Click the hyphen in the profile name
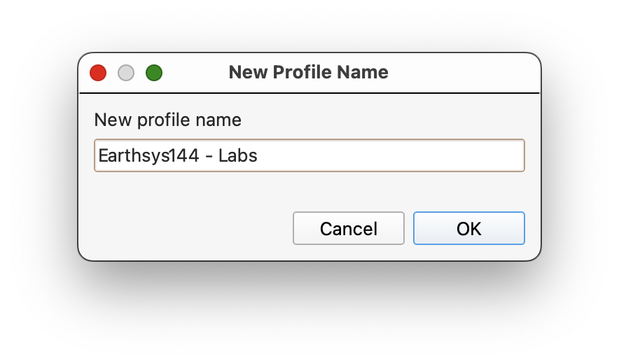Screen dimensions: 619x364 click(x=209, y=157)
